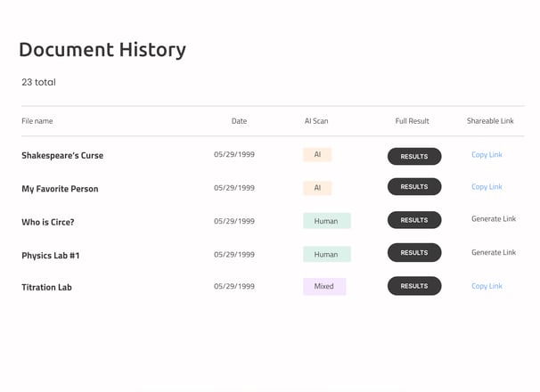Image resolution: width=540 pixels, height=392 pixels.
Task: Copy link for My Favorite Person
Action: click(x=487, y=187)
